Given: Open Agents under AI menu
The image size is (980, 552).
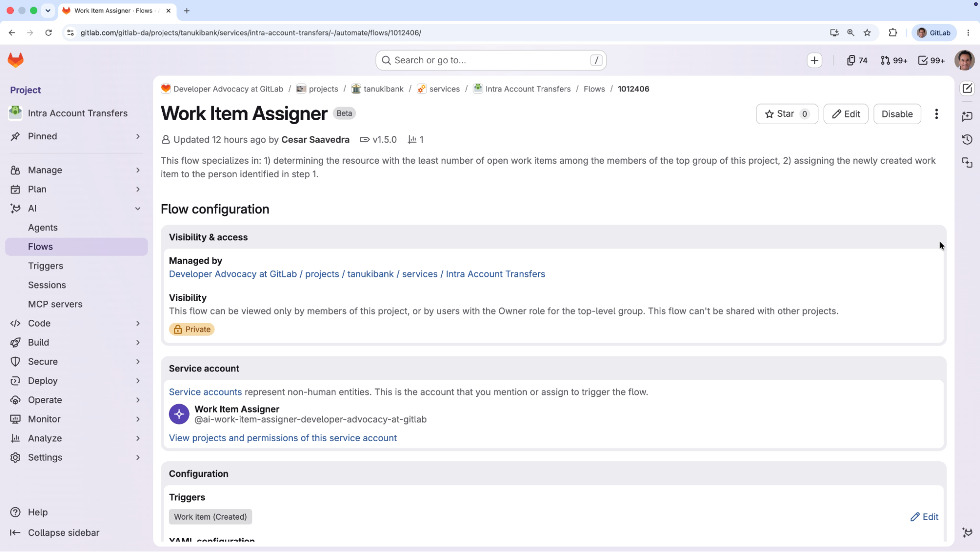Looking at the screenshot, I should [x=76, y=228].
